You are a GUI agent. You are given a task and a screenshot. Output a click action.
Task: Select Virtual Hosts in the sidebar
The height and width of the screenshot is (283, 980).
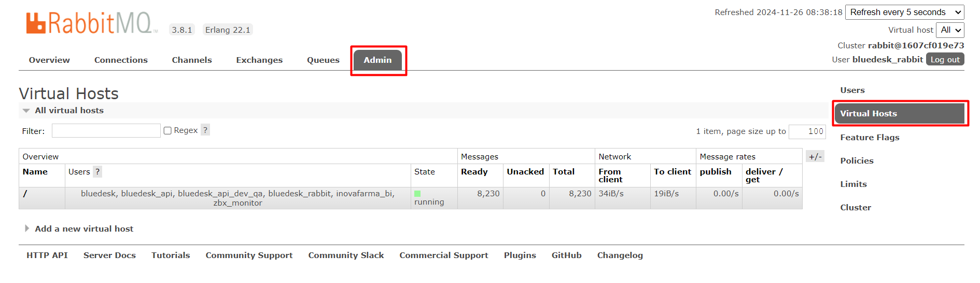click(899, 113)
